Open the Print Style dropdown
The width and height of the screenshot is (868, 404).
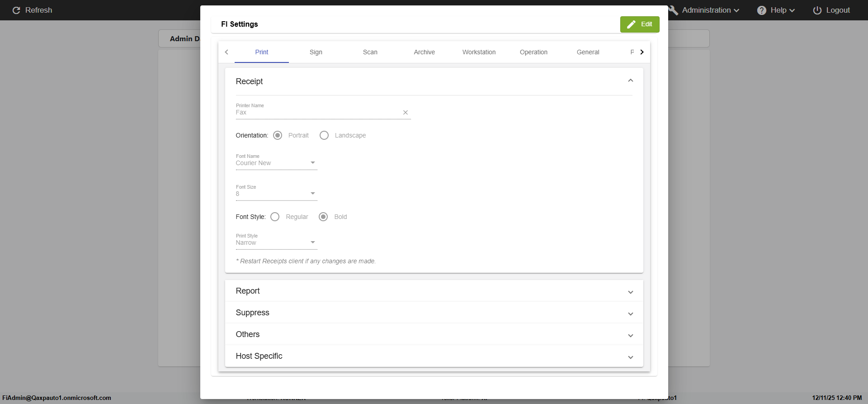pyautogui.click(x=276, y=242)
